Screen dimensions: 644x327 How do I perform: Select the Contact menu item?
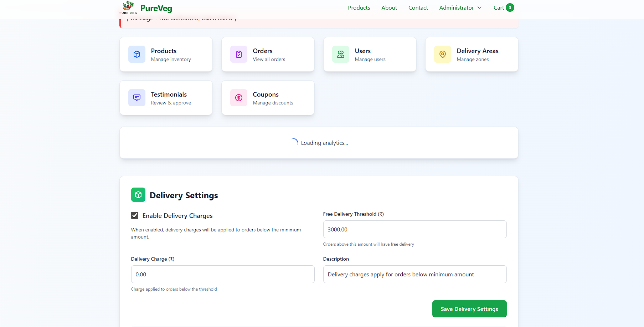418,7
